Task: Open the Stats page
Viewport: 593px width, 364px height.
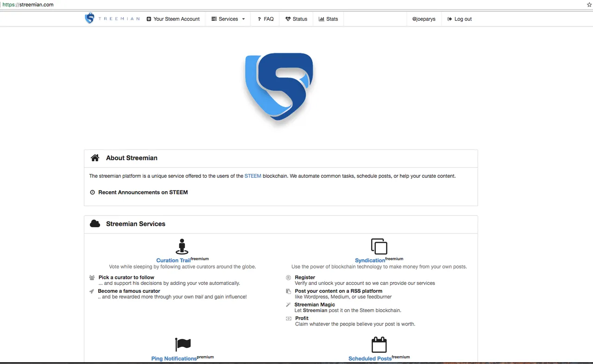Action: [x=328, y=19]
